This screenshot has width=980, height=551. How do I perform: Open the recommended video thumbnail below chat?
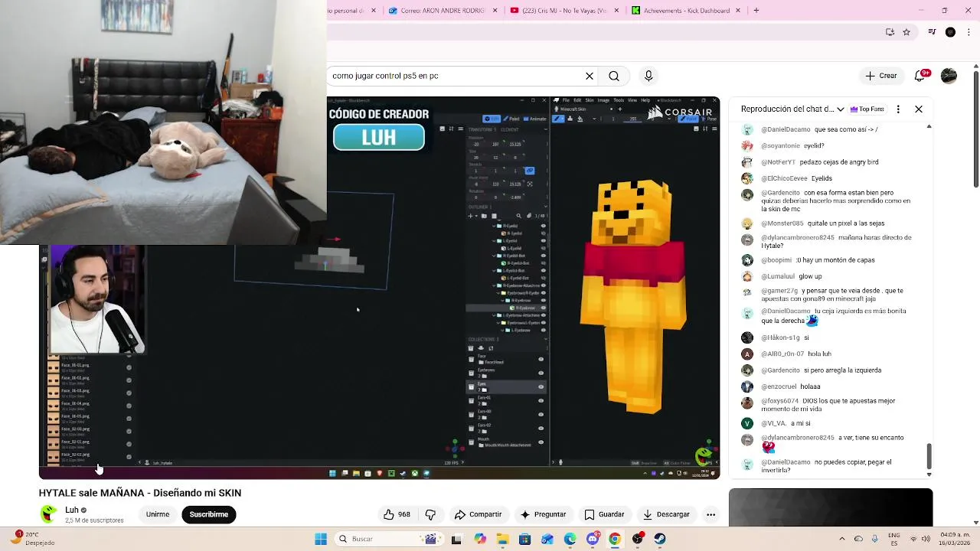click(831, 507)
